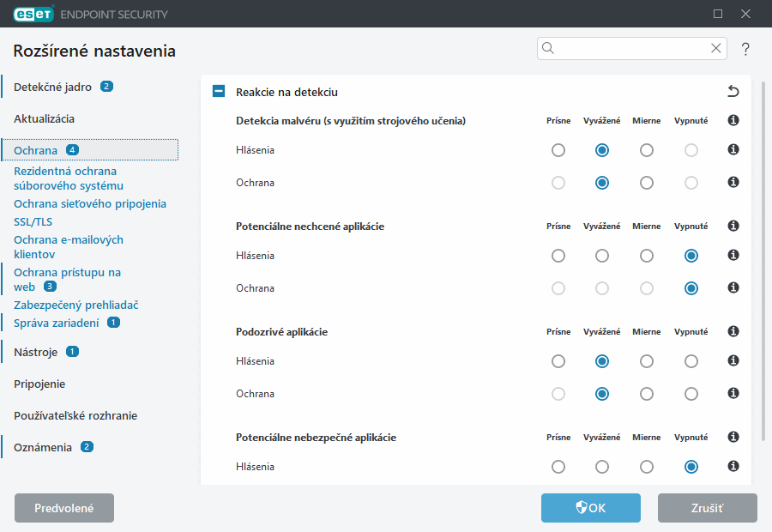Show info for malware Ochrana row
The height and width of the screenshot is (532, 772).
[733, 182]
